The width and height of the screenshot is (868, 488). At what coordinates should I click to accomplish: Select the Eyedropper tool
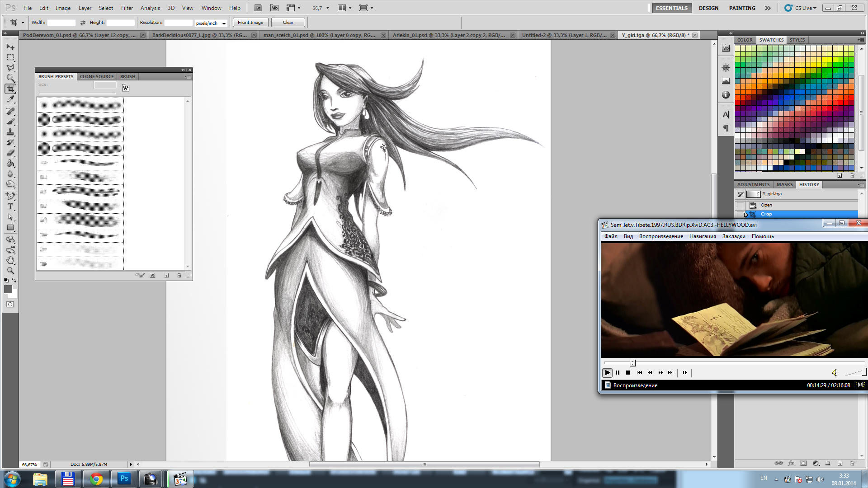pos(10,99)
